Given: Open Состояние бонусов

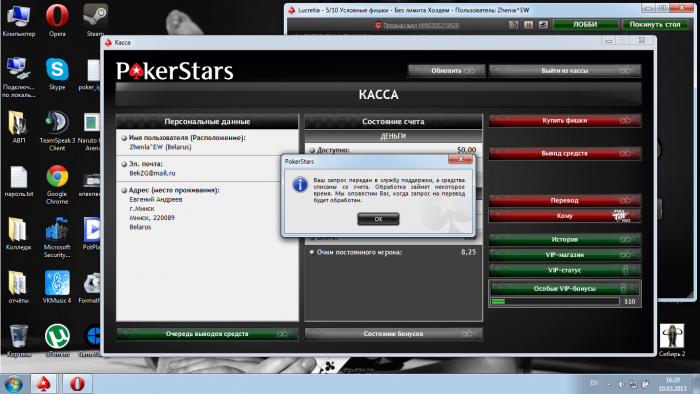Looking at the screenshot, I should point(393,334).
